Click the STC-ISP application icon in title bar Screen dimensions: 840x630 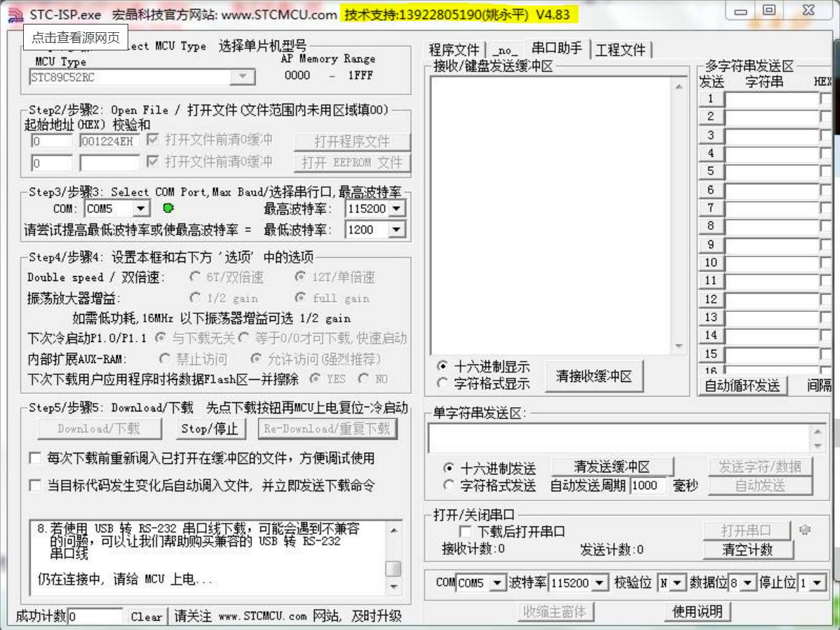(15, 15)
